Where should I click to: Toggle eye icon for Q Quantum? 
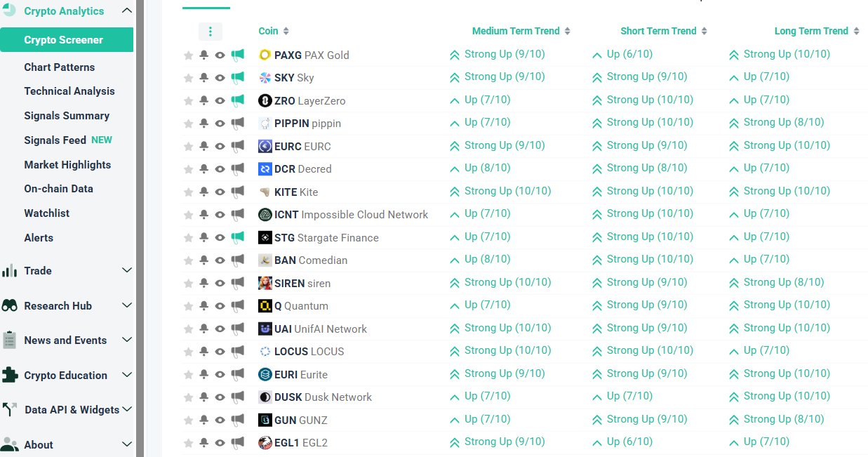coord(220,306)
